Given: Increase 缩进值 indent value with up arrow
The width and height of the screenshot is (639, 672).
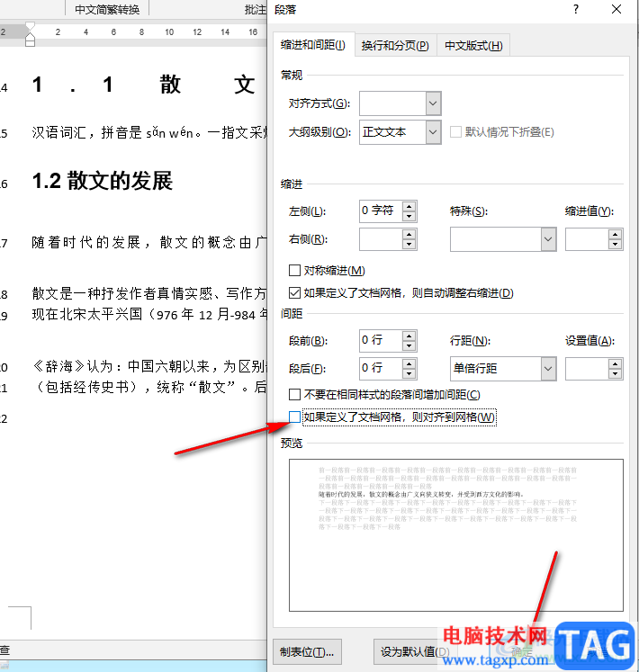Looking at the screenshot, I should click(x=615, y=235).
